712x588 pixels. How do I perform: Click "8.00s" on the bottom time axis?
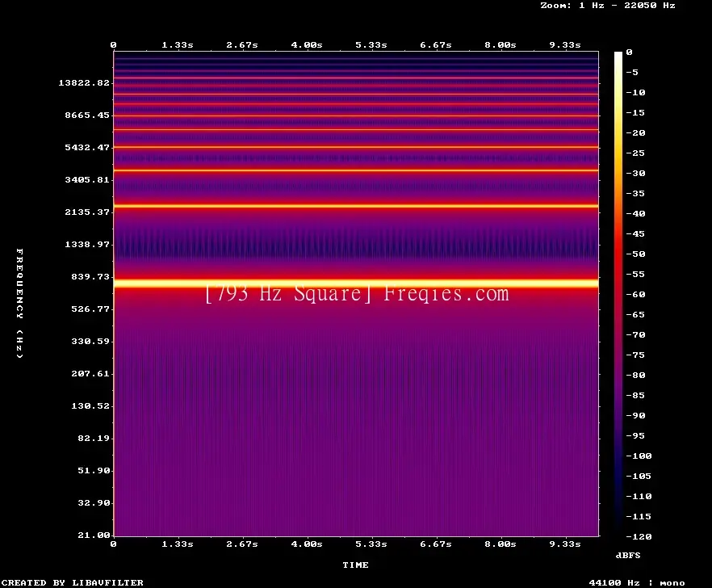tap(500, 544)
